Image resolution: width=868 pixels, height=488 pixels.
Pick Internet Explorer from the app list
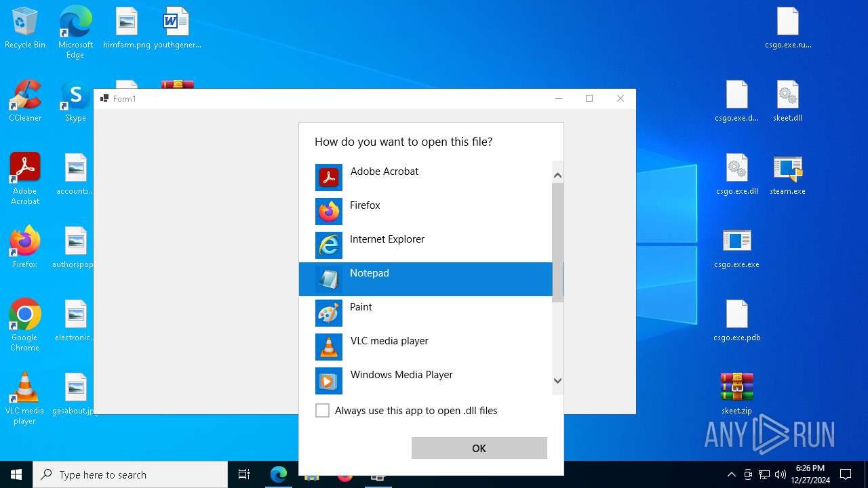(x=426, y=245)
